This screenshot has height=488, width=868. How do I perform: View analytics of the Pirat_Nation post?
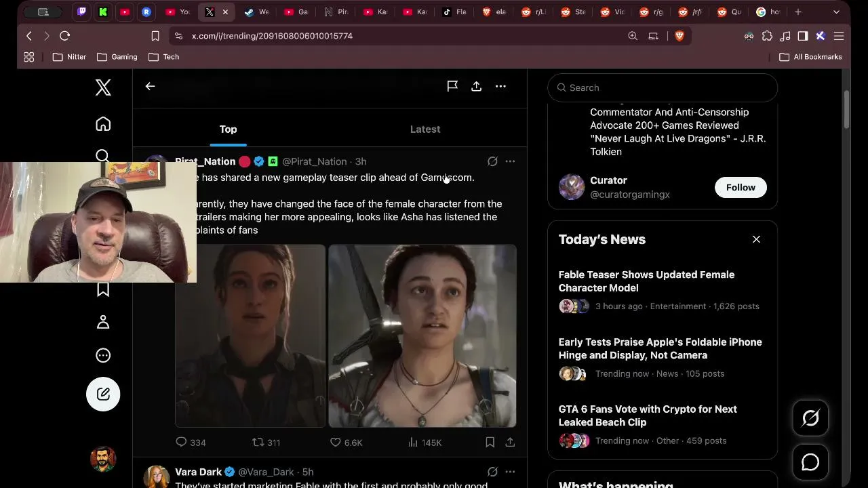click(425, 442)
